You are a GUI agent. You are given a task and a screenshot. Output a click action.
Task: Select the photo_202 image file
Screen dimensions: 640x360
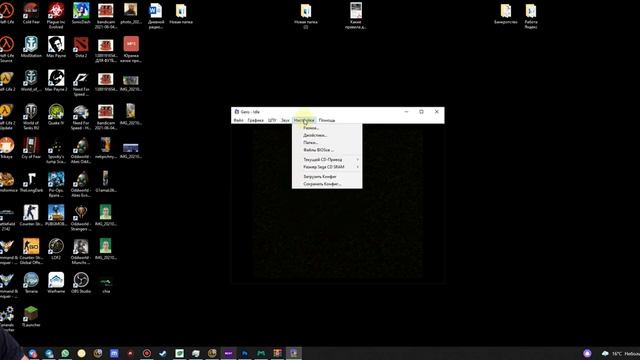pos(131,13)
